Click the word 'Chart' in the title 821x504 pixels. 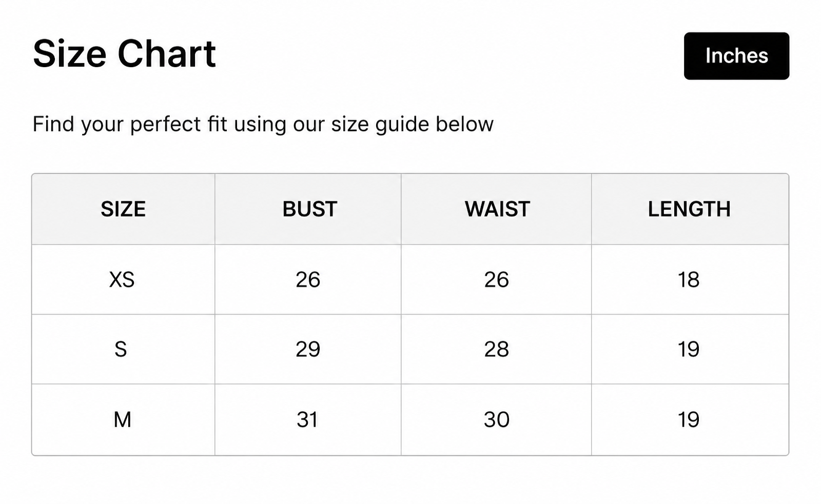click(167, 53)
